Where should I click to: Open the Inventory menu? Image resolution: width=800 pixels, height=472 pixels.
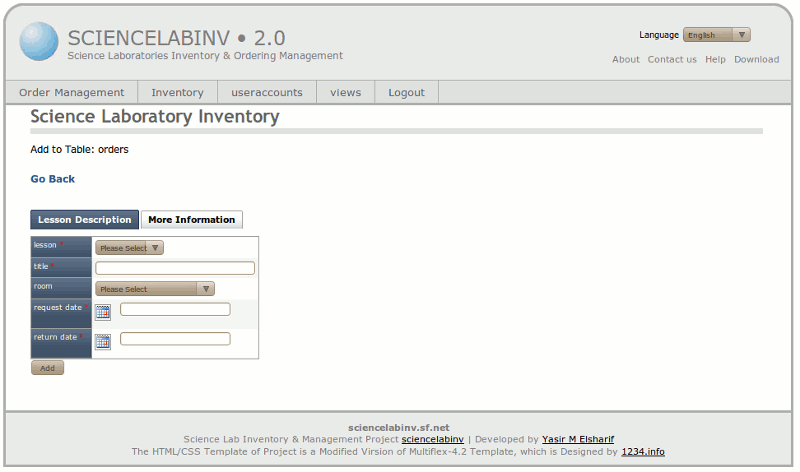pos(177,93)
